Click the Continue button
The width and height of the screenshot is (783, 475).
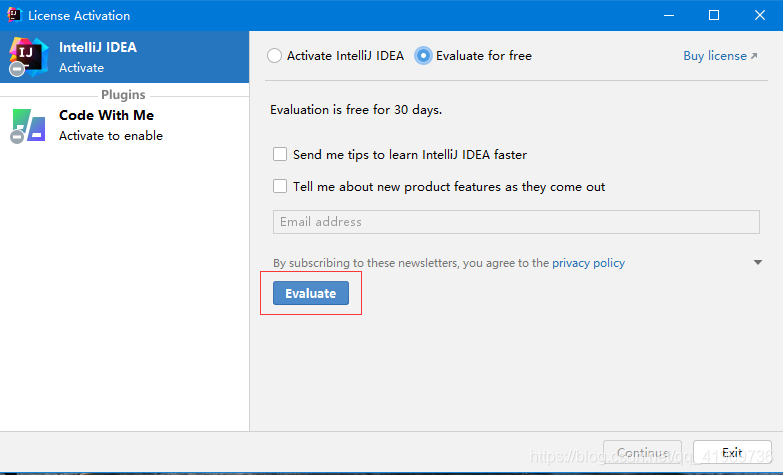642,453
